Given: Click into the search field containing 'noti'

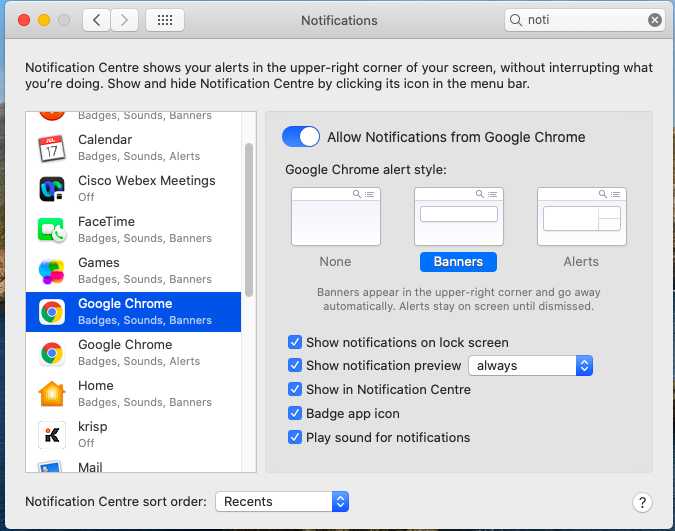Looking at the screenshot, I should [x=585, y=20].
